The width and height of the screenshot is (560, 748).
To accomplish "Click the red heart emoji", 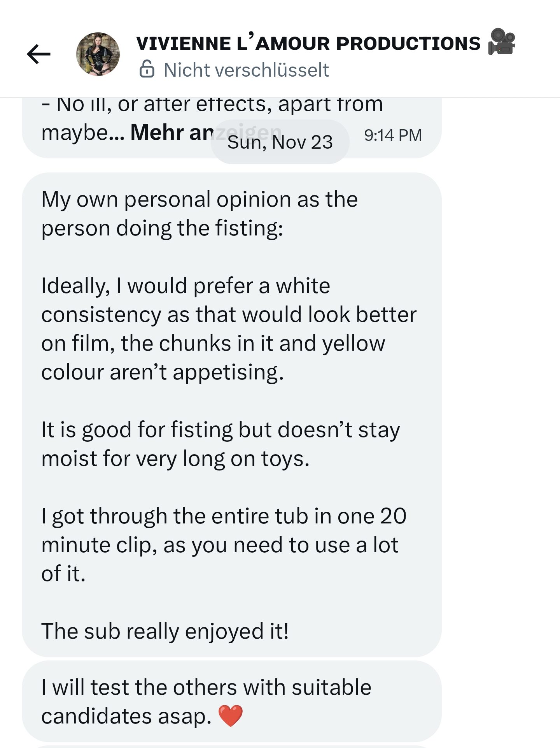I will click(x=231, y=716).
